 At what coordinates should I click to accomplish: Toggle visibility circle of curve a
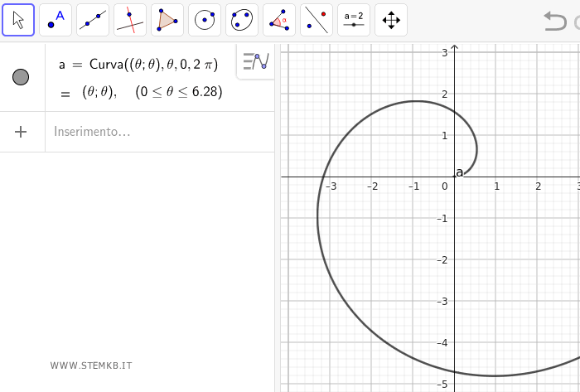(x=22, y=77)
